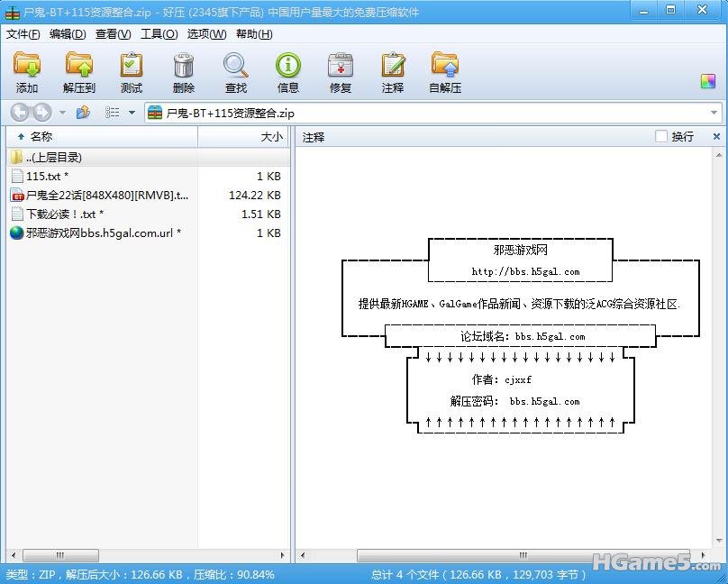Screen dimensions: 728x584
Task: Enable the 换行 word-wrap checkbox
Action: click(x=661, y=137)
